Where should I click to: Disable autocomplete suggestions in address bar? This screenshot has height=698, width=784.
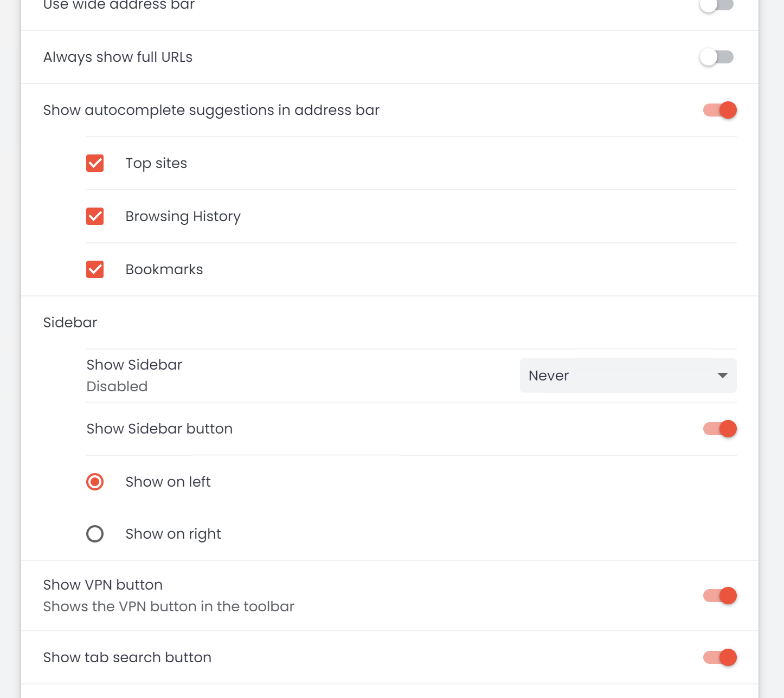pos(719,110)
